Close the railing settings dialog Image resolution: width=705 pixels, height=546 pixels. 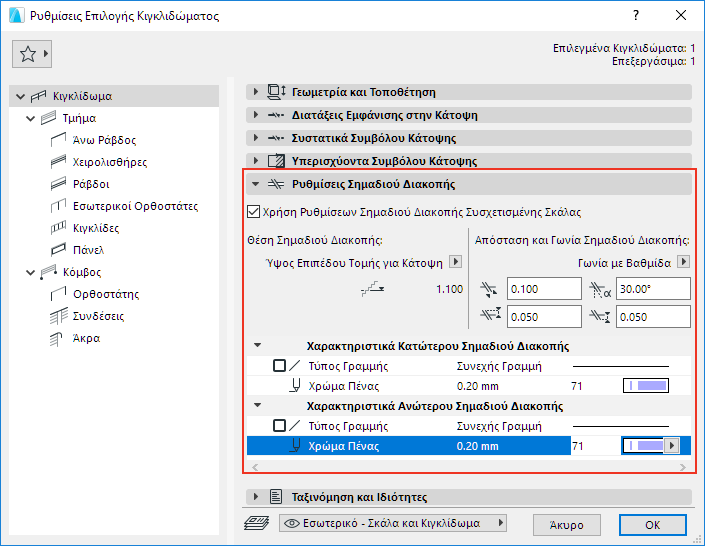click(681, 15)
